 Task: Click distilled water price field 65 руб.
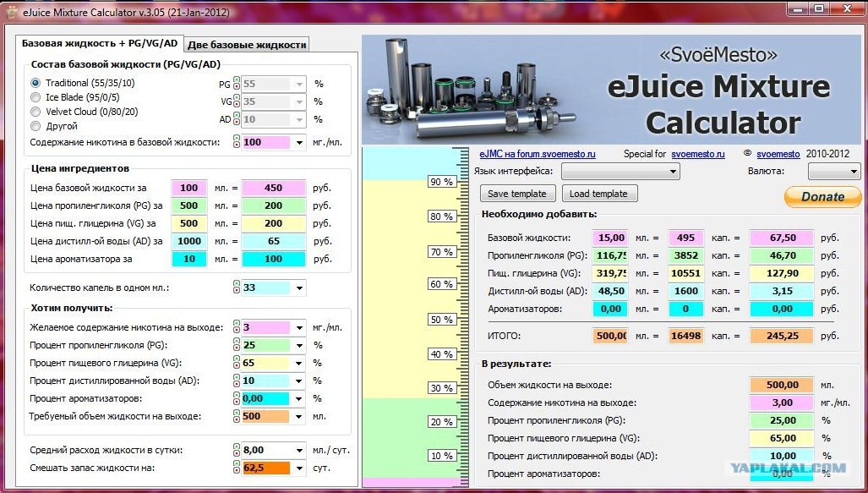tap(274, 241)
